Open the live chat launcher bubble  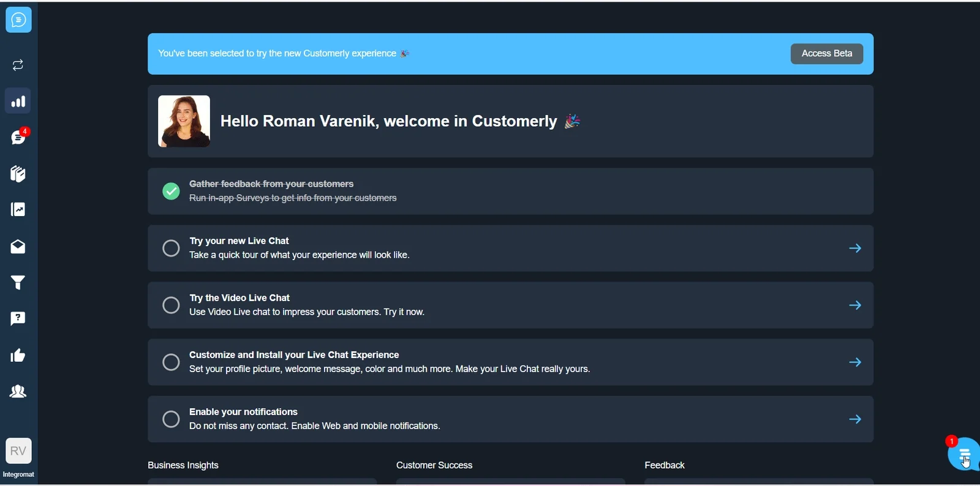click(x=963, y=454)
